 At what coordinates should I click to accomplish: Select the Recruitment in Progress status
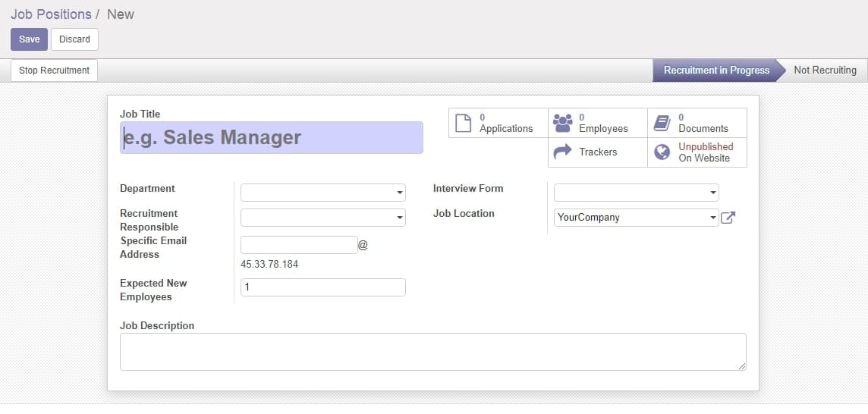[x=716, y=71]
